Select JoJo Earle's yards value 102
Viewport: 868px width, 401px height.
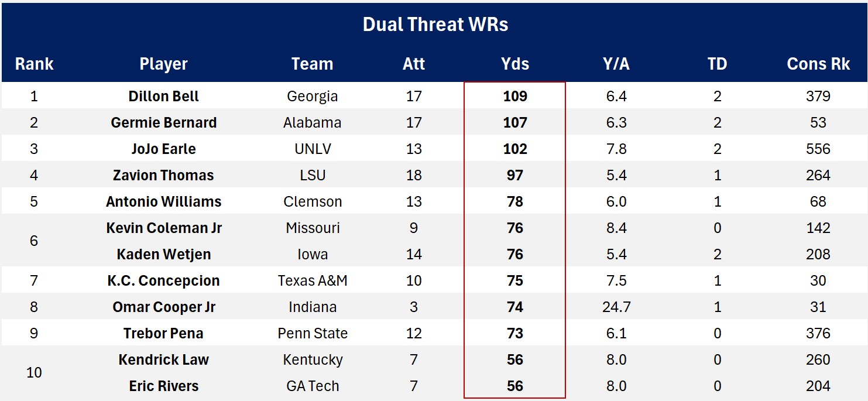pyautogui.click(x=515, y=149)
